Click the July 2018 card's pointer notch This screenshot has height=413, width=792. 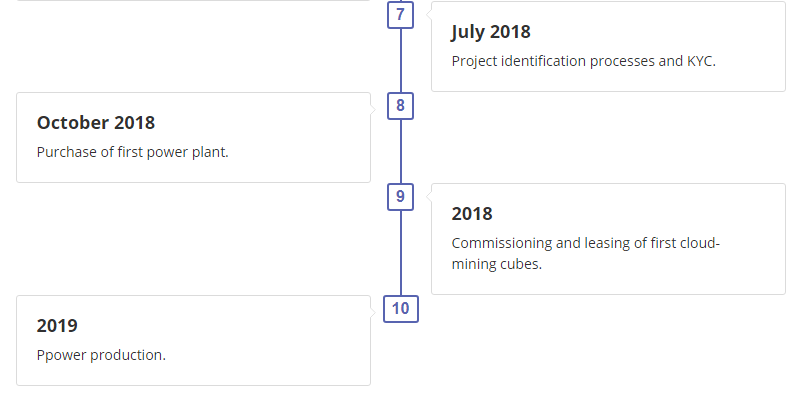point(429,15)
